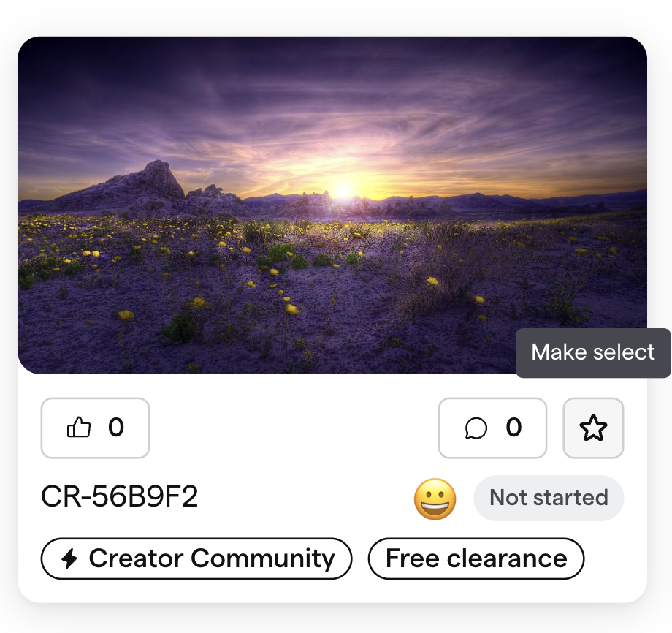Open comments via speech bubble icon
This screenshot has width=672, height=633.
[x=476, y=428]
